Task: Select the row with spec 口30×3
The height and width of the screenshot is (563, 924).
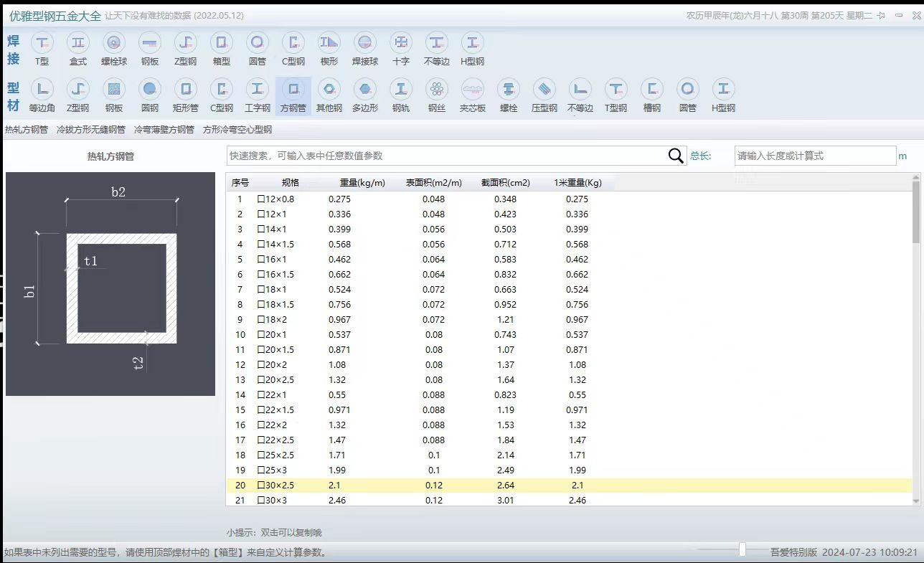Action: pyautogui.click(x=569, y=500)
